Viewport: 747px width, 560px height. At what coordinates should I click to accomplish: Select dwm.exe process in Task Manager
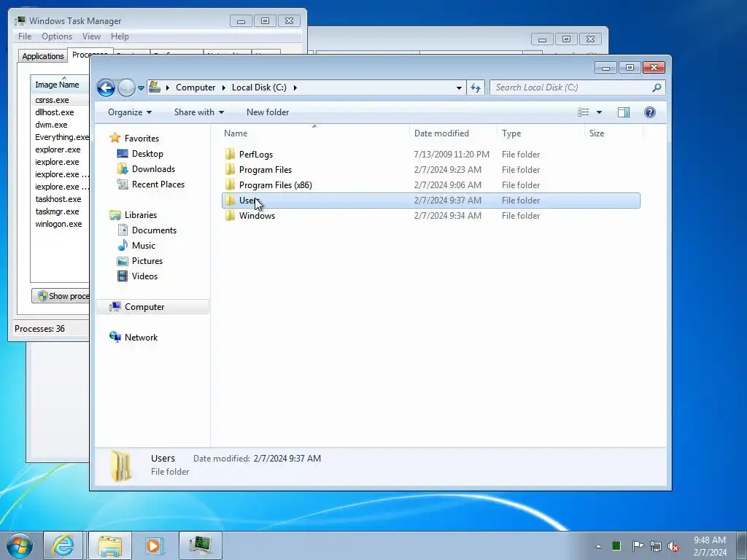click(x=51, y=125)
